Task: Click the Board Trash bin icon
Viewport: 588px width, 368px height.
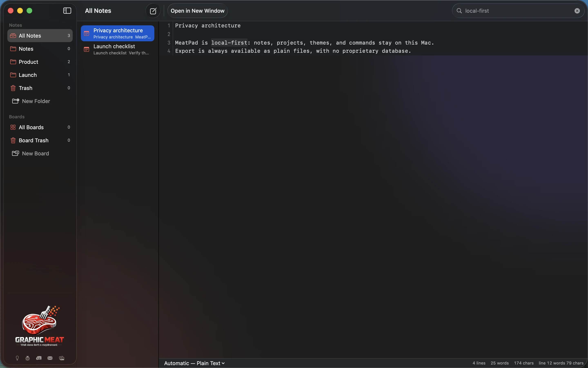Action: (13, 140)
